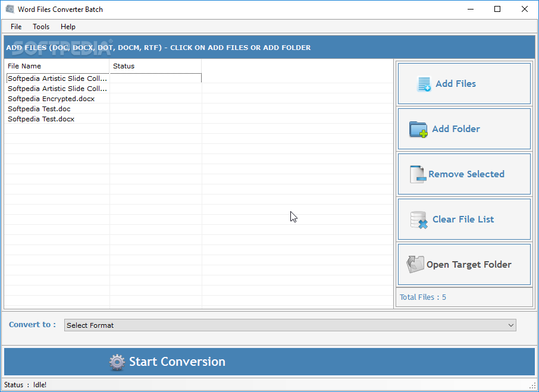Open the Tools menu
The height and width of the screenshot is (392, 539).
41,27
